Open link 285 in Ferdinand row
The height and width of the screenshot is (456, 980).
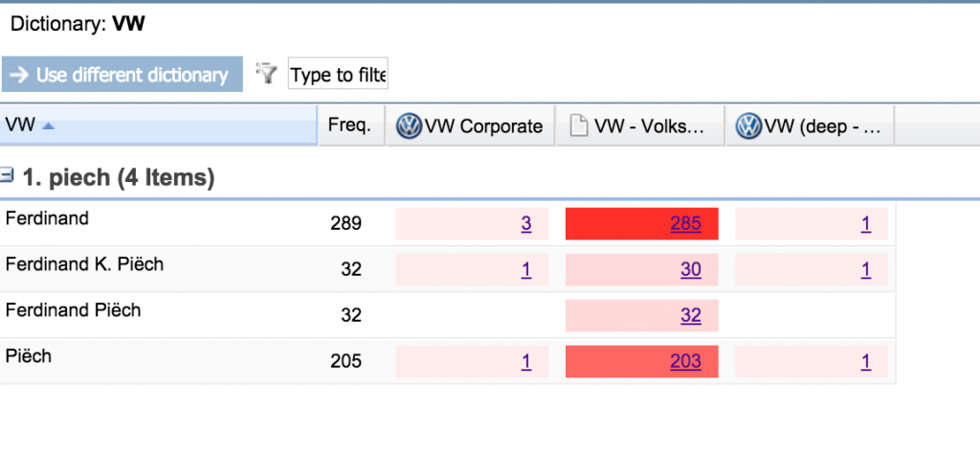[x=685, y=224]
